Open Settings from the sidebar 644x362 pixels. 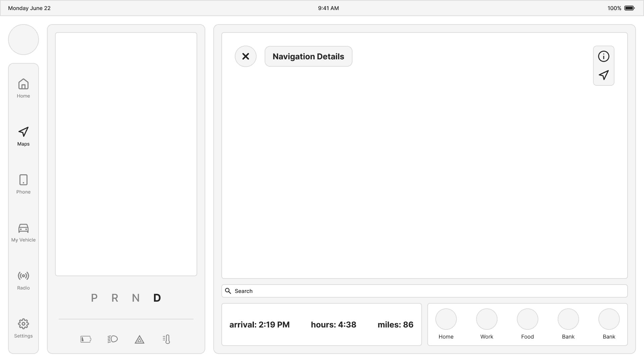pyautogui.click(x=23, y=328)
